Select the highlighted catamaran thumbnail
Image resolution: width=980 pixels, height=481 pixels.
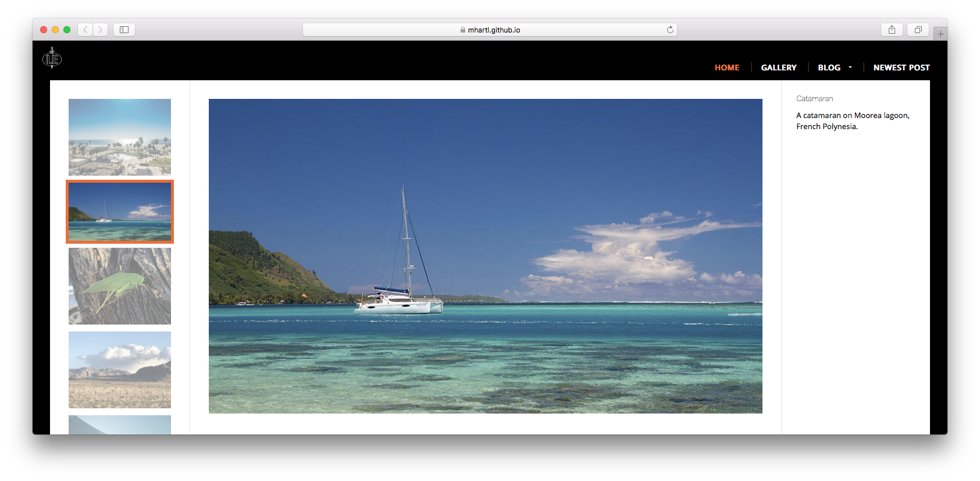(x=120, y=212)
